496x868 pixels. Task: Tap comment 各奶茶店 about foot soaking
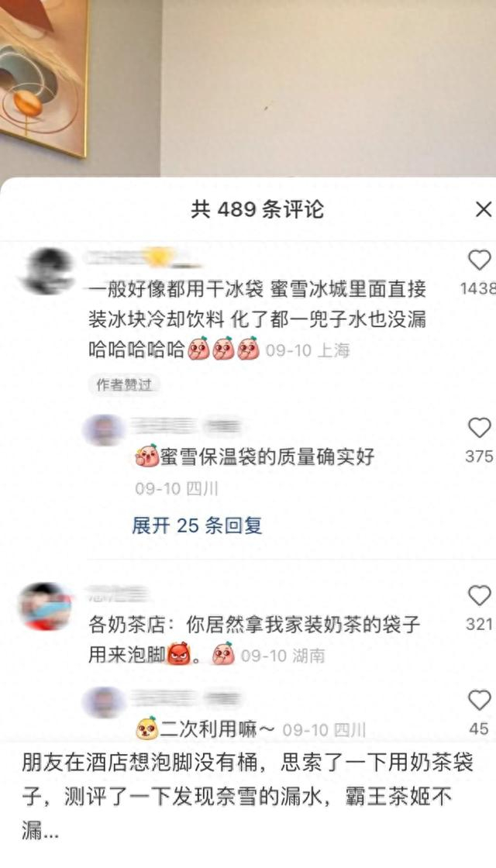[255, 640]
